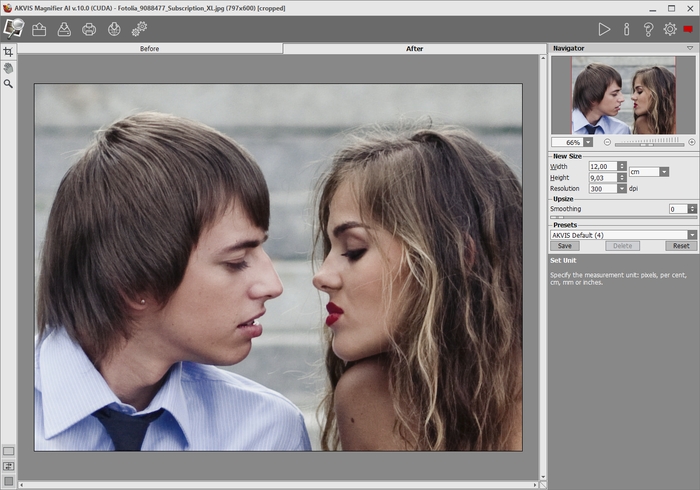Image resolution: width=700 pixels, height=490 pixels.
Task: Adjust Height with the stepper arrows
Action: click(x=622, y=178)
